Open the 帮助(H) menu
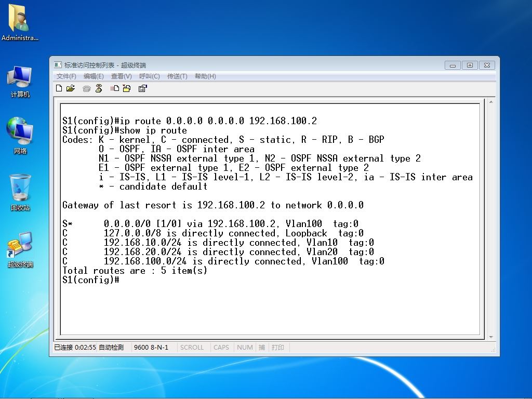This screenshot has width=532, height=399. (205, 76)
